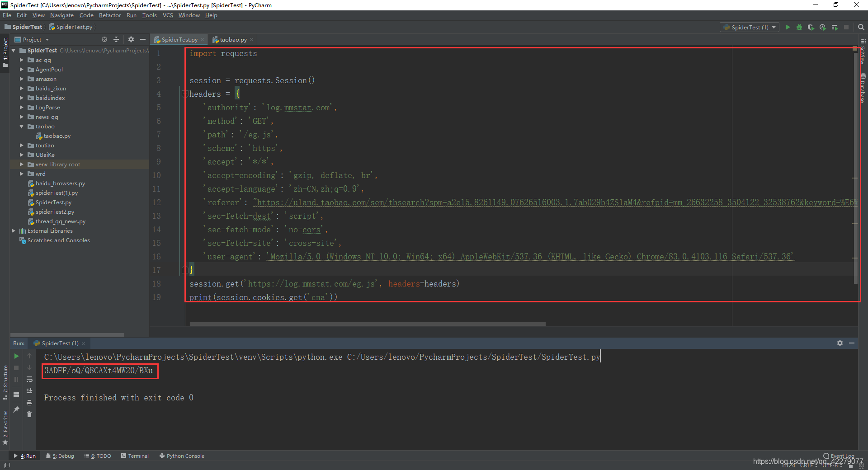The image size is (868, 470).
Task: Close the SpiderTest.py editor tab
Action: click(202, 40)
